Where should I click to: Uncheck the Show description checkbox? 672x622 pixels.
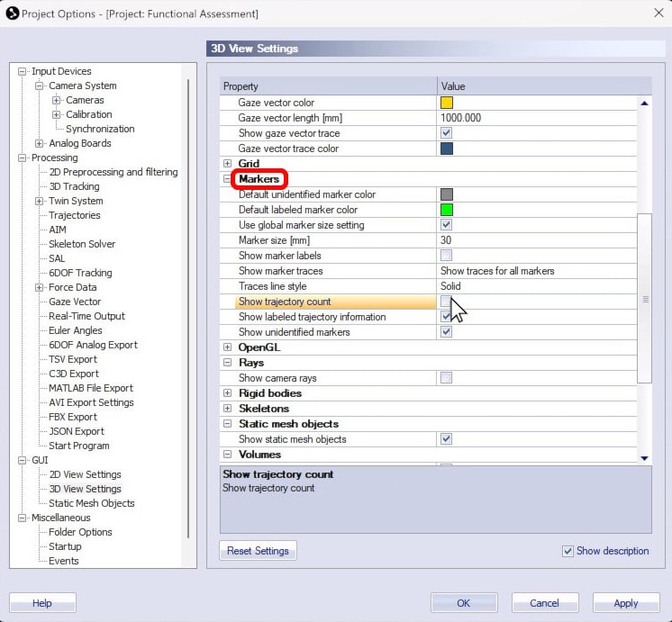567,551
